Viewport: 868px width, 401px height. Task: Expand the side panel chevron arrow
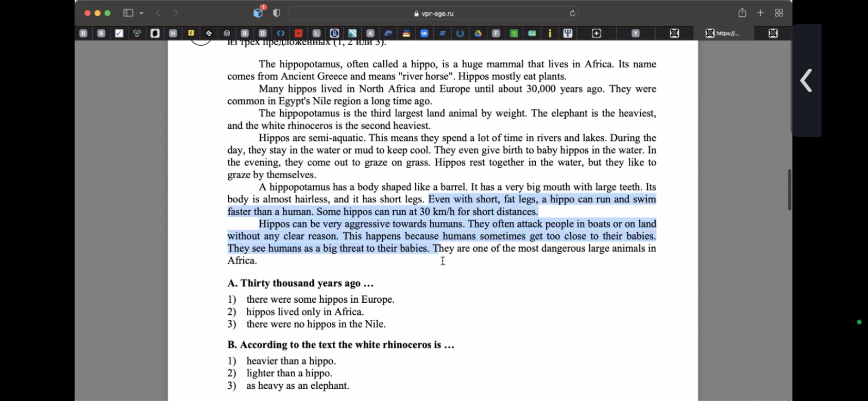(x=806, y=80)
